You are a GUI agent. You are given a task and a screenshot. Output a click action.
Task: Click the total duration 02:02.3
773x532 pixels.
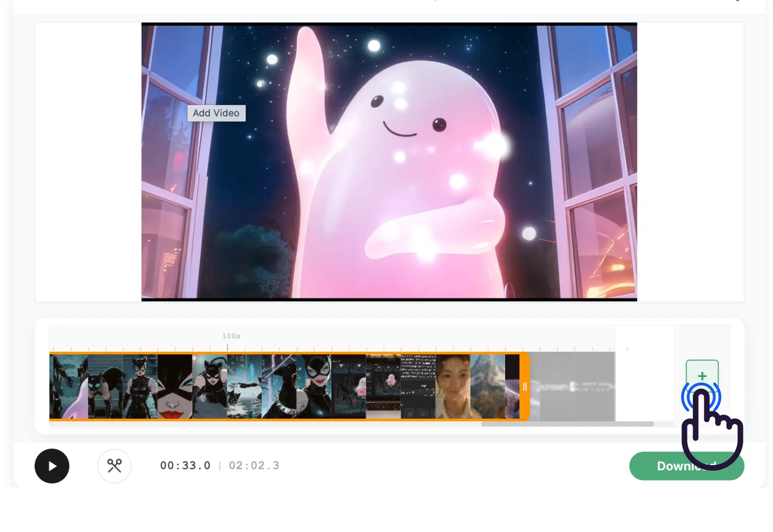point(254,465)
